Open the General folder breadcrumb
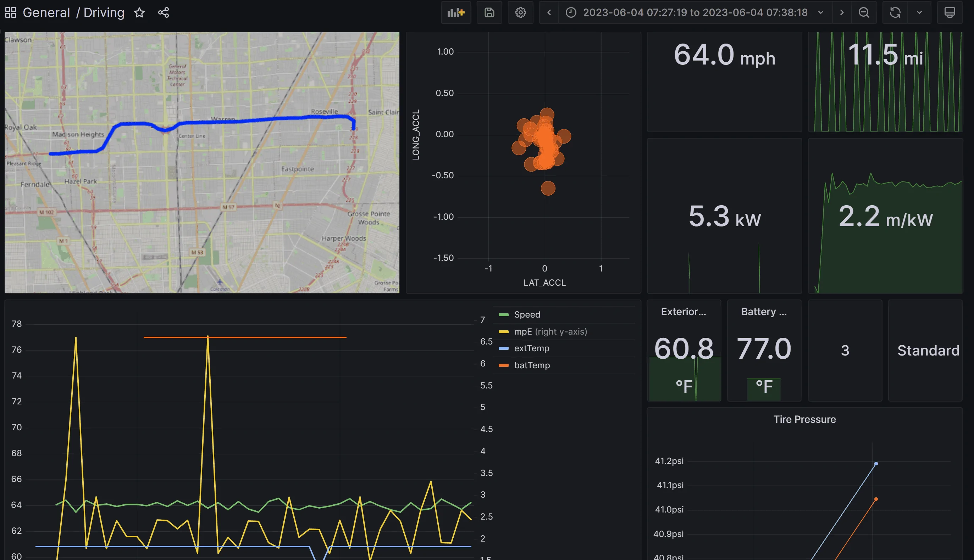The image size is (974, 560). 46,13
